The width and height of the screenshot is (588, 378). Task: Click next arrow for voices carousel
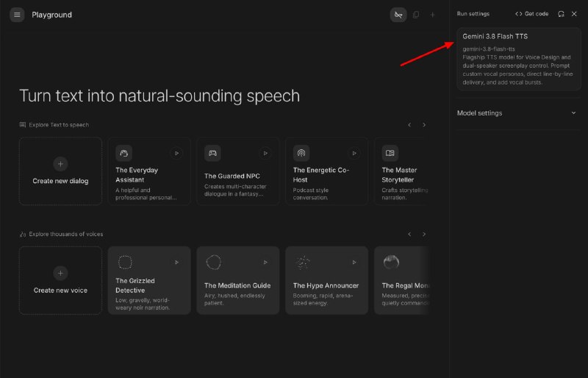tap(424, 235)
